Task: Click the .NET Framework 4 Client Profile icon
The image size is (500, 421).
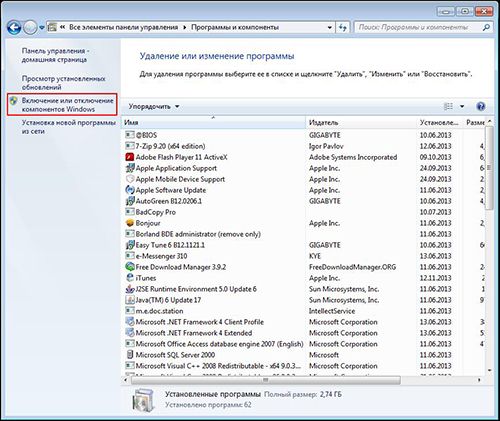Action: click(130, 322)
